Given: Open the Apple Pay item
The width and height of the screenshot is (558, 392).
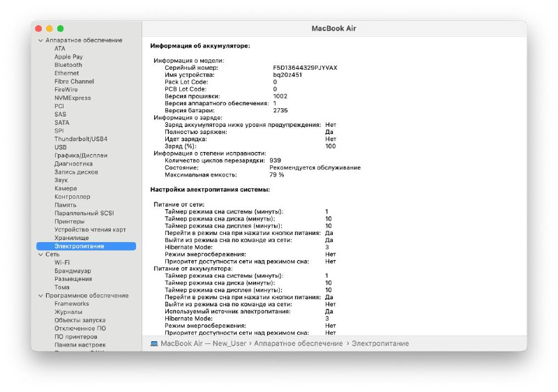Looking at the screenshot, I should [x=68, y=56].
